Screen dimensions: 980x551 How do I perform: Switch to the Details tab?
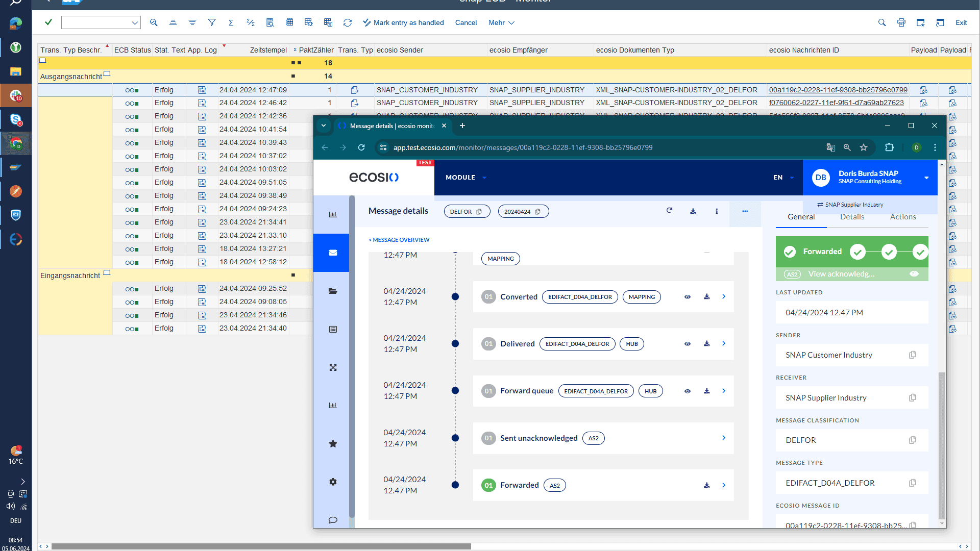[x=852, y=217]
